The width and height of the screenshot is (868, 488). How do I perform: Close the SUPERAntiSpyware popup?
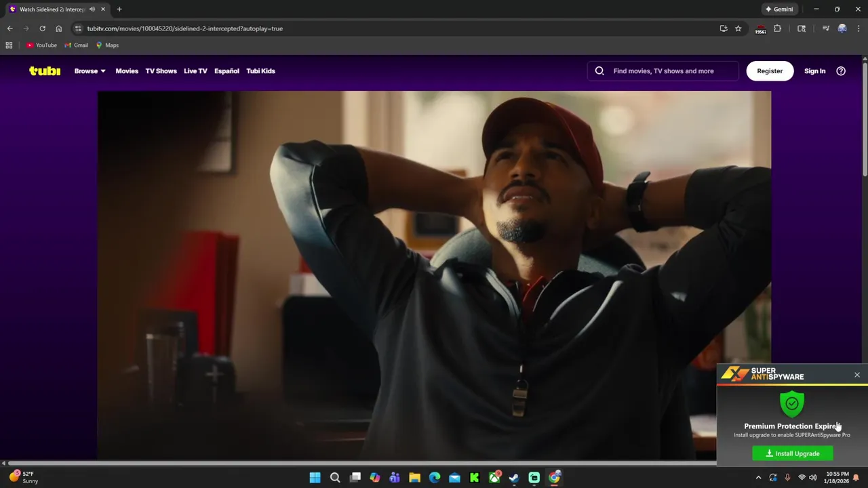[857, 375]
